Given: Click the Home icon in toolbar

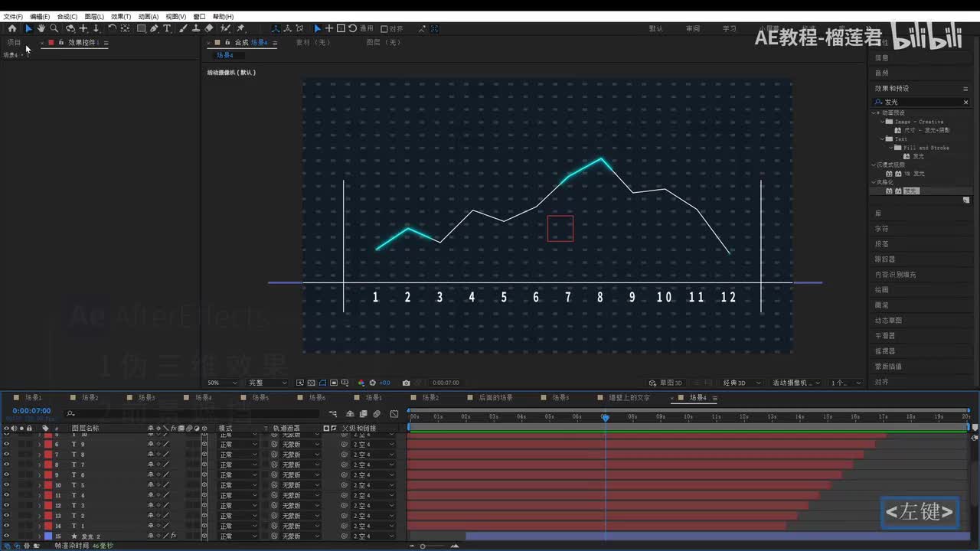Looking at the screenshot, I should 12,28.
